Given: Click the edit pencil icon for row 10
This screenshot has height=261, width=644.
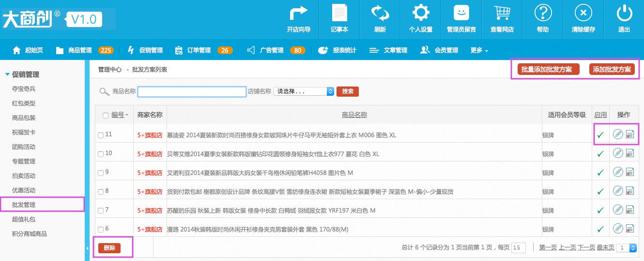Looking at the screenshot, I should (618, 153).
